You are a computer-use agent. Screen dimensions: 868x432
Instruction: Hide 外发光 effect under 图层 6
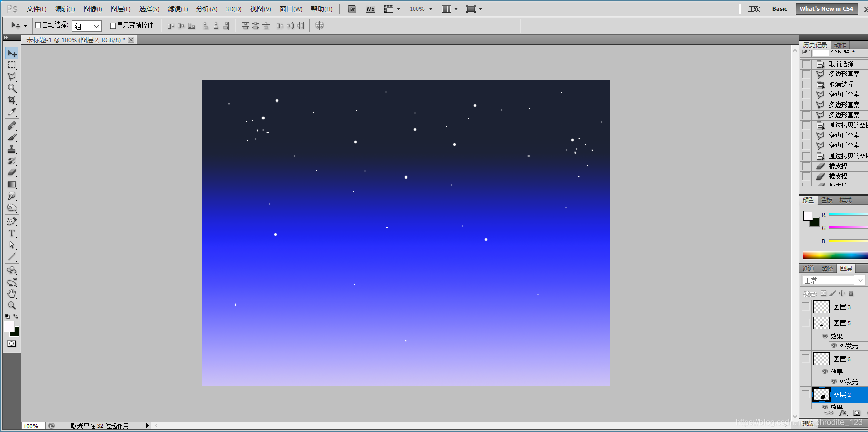[x=834, y=382]
